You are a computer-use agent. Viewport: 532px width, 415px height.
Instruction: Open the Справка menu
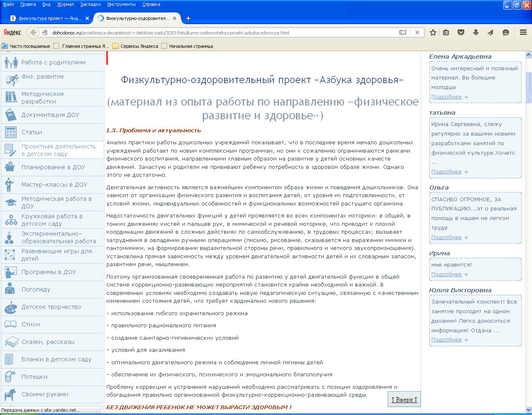point(151,4)
